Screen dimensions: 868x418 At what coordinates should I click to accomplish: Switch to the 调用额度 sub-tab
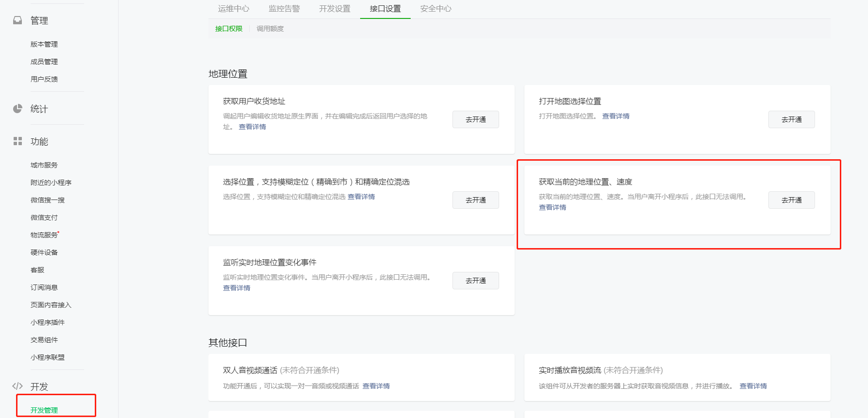(x=270, y=29)
